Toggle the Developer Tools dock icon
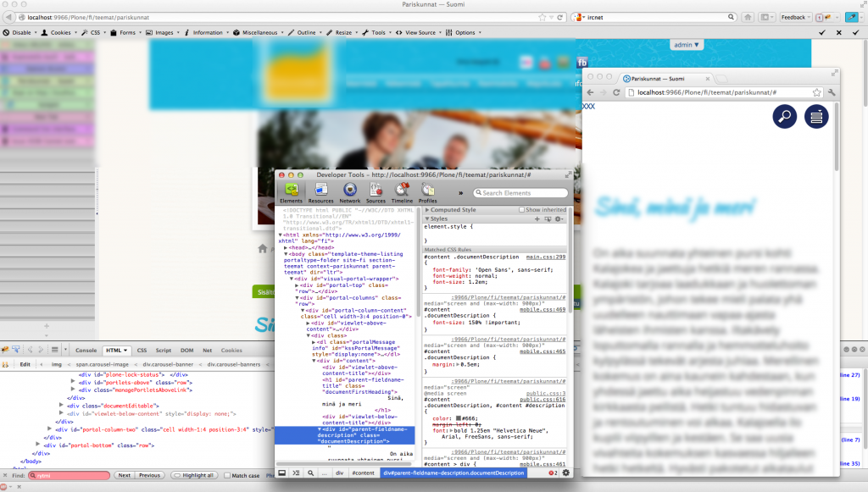868x492 pixels. [x=281, y=473]
